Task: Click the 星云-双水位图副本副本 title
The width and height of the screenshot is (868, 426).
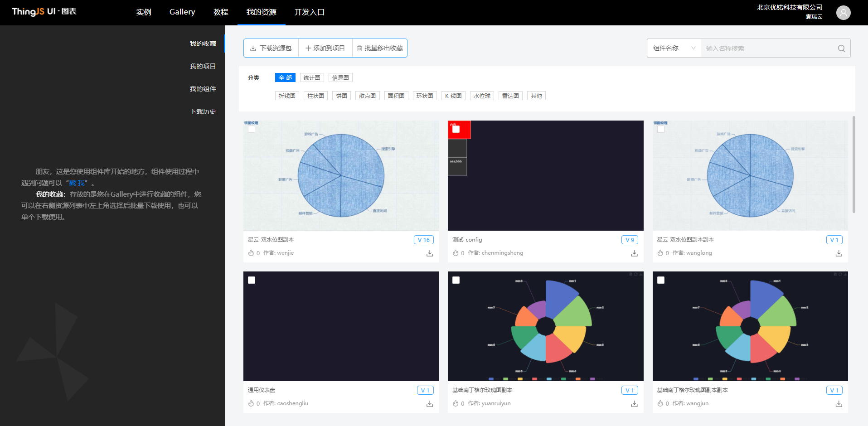Action: pyautogui.click(x=685, y=240)
